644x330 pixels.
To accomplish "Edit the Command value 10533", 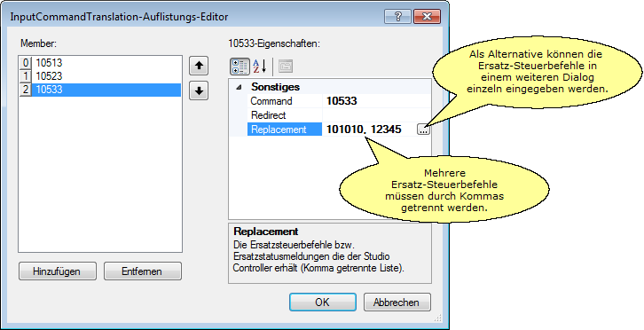I will click(377, 101).
